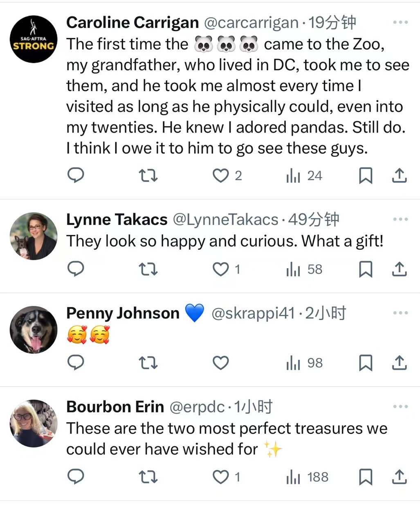420x506 pixels.
Task: Like Penny Johnson's emoji tweet
Action: pos(221,363)
